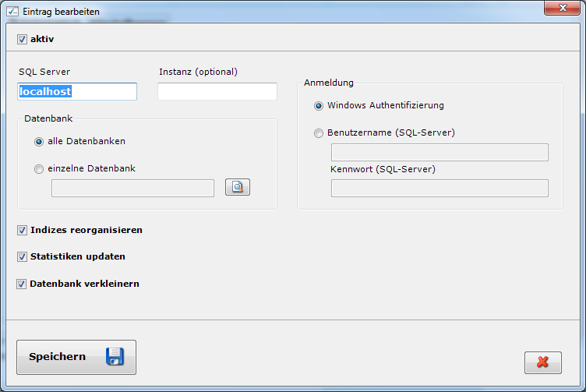Image resolution: width=586 pixels, height=392 pixels.
Task: Choose Benutzername (SQL-Server) radio option
Action: pyautogui.click(x=319, y=133)
